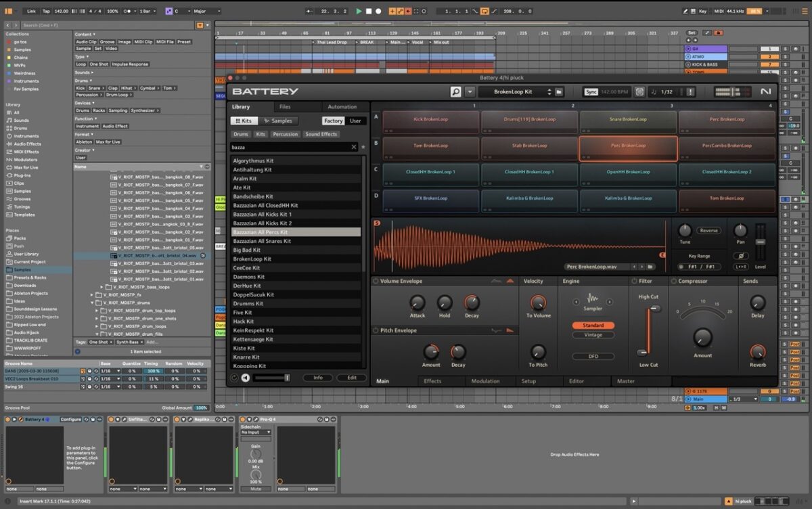Click the Sampler waveform icon in Engine

tap(593, 298)
